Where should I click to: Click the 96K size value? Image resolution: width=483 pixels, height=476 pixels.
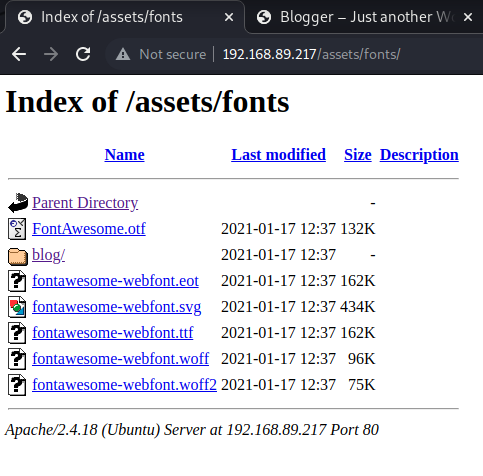[x=362, y=359]
